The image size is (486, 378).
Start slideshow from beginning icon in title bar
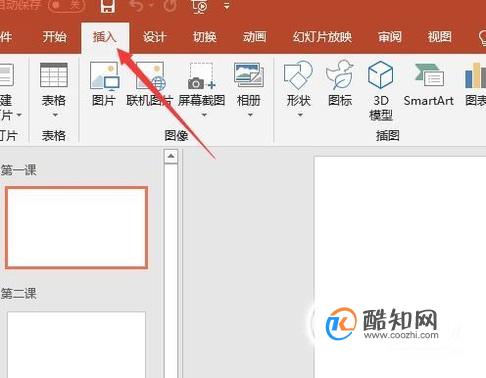coord(200,7)
